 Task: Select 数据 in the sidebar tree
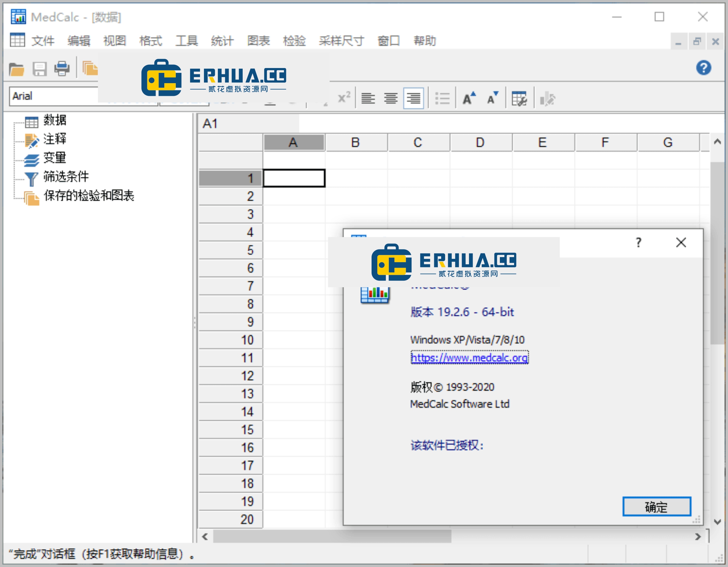[55, 120]
